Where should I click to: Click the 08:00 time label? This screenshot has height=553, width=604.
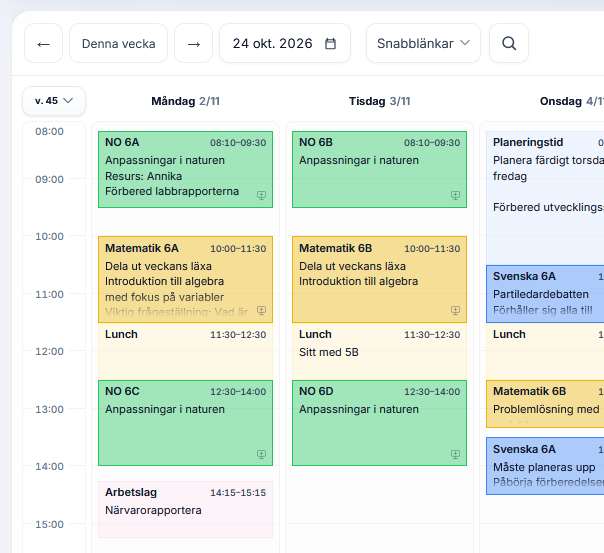(x=49, y=132)
